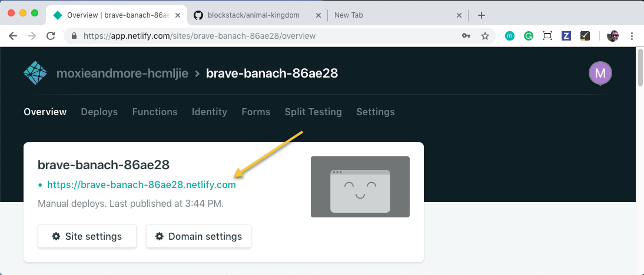
Task: Click the Z extension icon
Action: click(566, 36)
